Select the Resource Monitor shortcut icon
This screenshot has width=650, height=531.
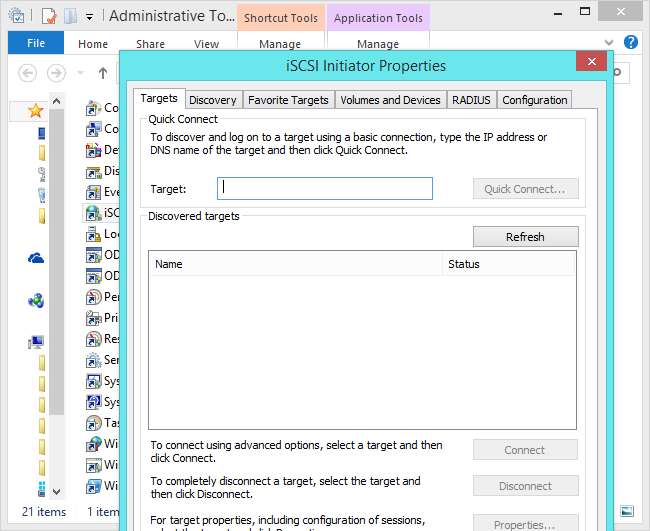coord(94,339)
